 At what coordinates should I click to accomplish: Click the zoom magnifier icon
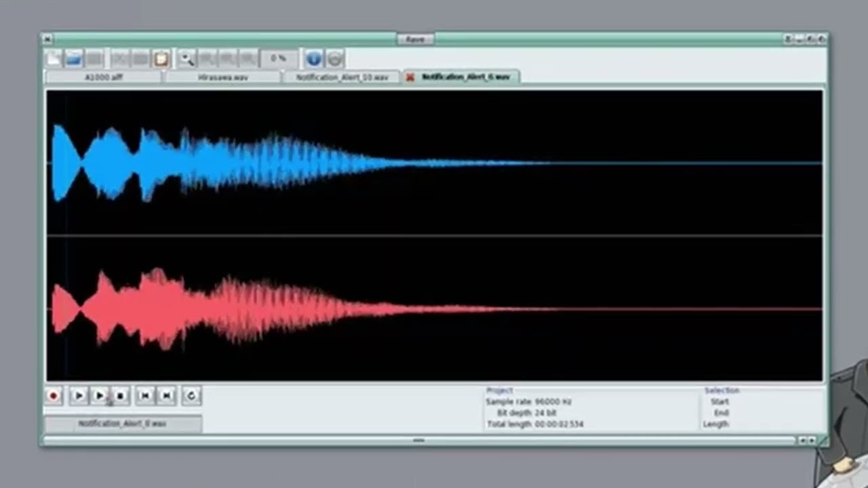186,59
